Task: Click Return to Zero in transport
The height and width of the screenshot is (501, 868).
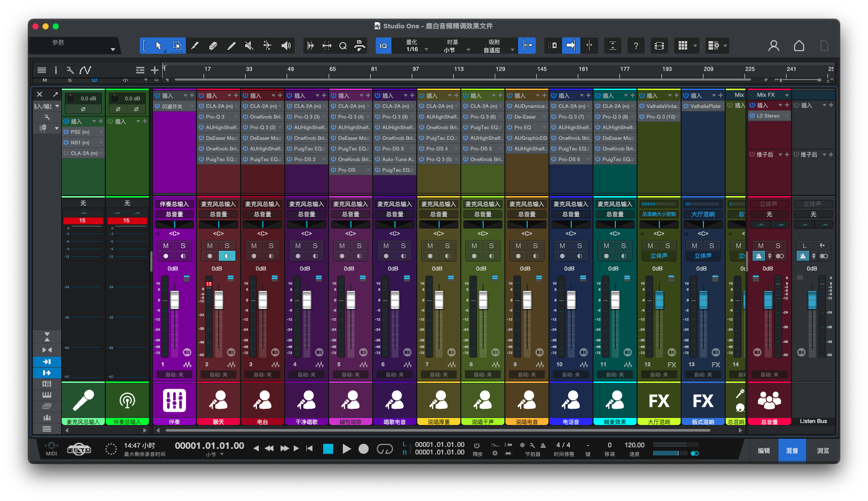Action: pos(309,448)
